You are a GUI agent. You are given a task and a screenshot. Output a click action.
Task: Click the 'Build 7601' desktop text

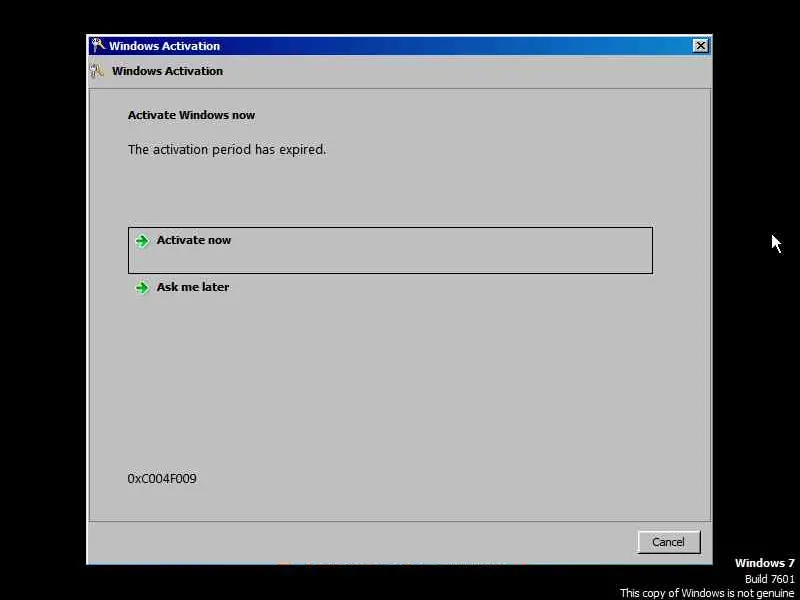769,579
